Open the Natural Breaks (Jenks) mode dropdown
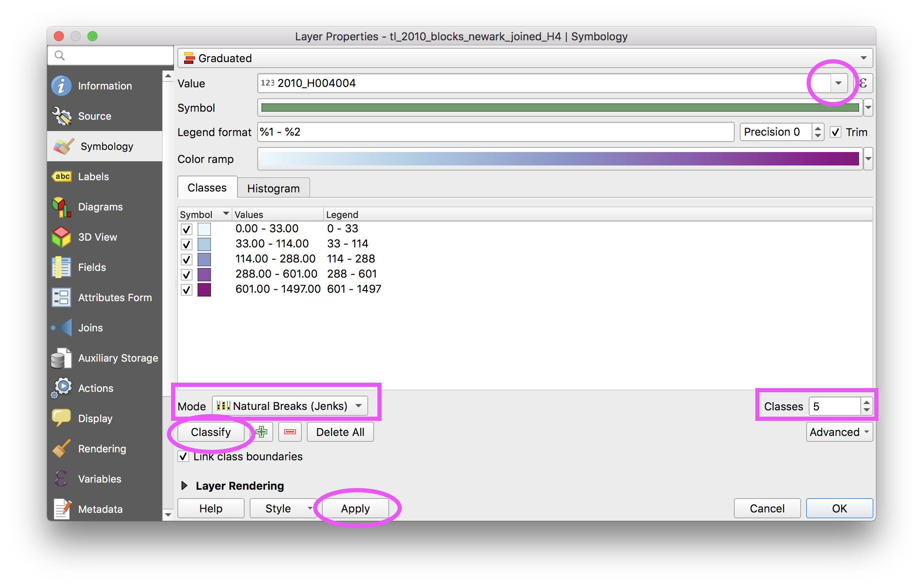 click(x=290, y=406)
